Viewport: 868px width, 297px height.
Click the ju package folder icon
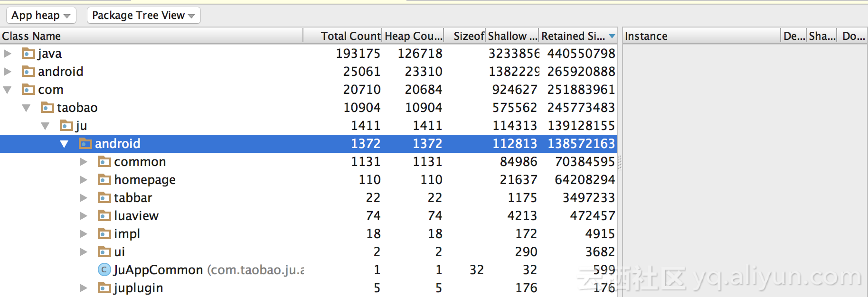click(66, 126)
